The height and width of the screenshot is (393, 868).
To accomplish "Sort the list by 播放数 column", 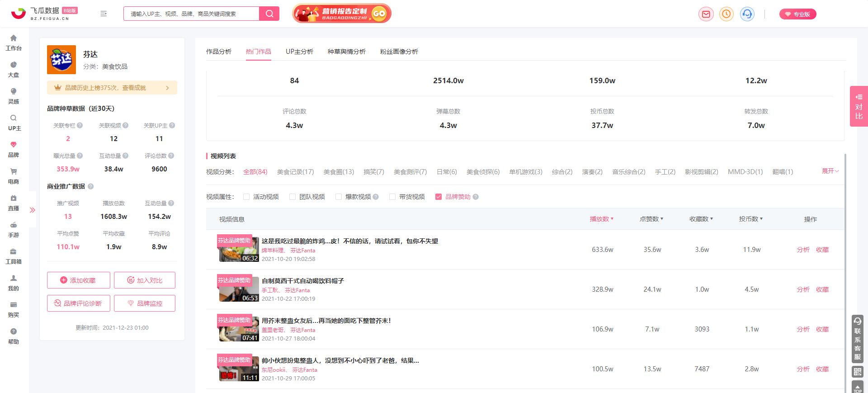I will point(602,219).
